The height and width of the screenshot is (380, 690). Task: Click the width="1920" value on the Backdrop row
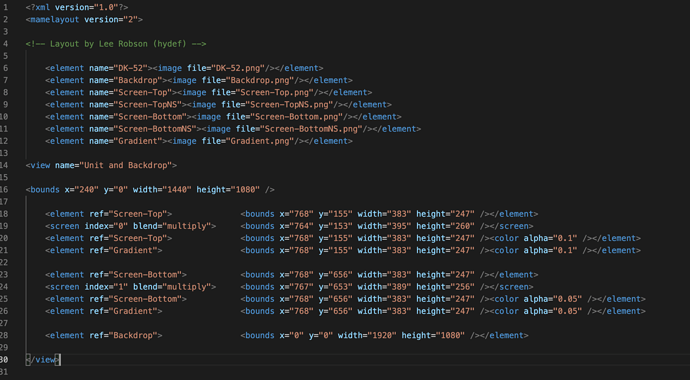tap(382, 336)
